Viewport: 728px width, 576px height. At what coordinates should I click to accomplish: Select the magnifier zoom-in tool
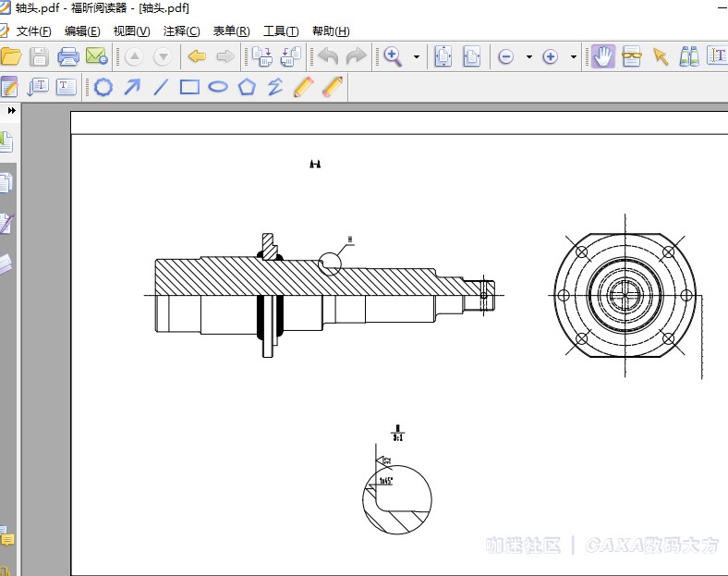tap(393, 56)
